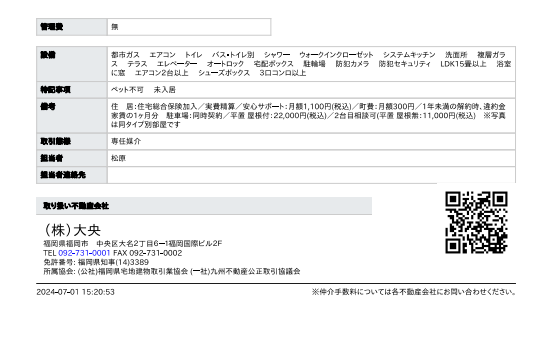Click the QR code image
Image resolution: width=553 pixels, height=361 pixels.
click(x=476, y=222)
